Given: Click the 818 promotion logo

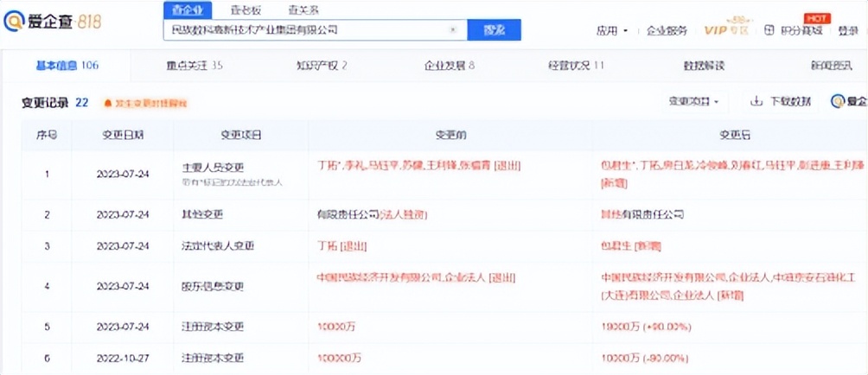Looking at the screenshot, I should coord(89,22).
